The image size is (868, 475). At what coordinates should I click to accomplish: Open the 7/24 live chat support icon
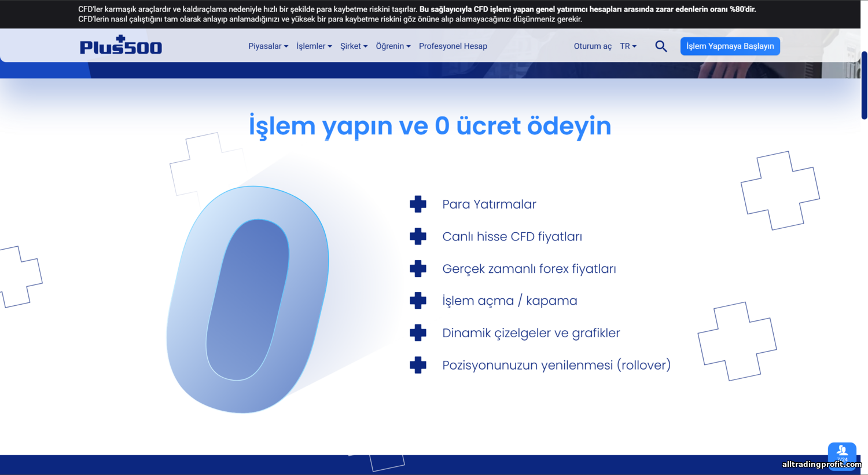pos(842,453)
